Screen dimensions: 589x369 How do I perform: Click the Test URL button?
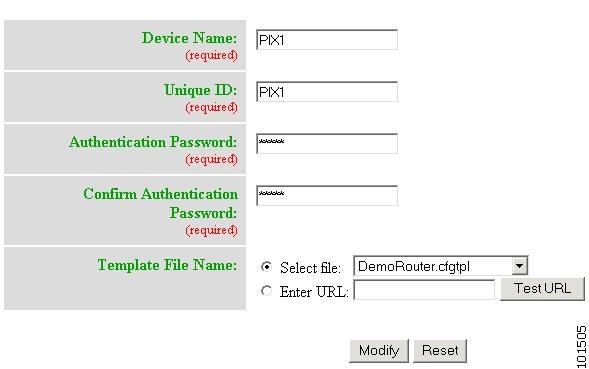point(542,289)
